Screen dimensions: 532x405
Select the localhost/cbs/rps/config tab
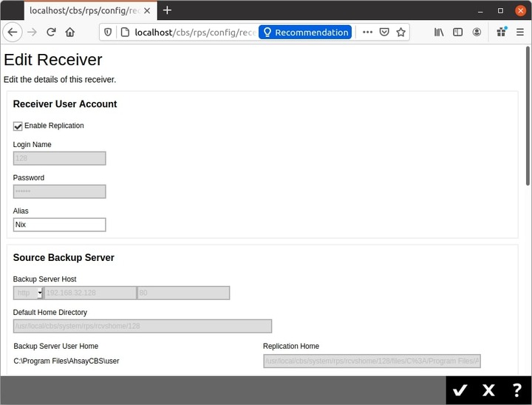coord(81,10)
